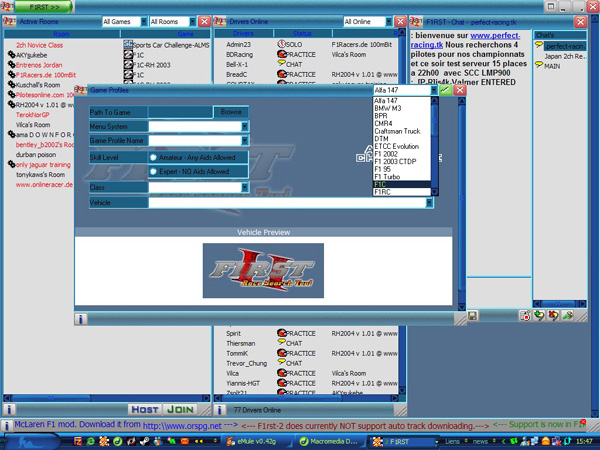Click the PRACTICE helmet icon for BDRacing
Viewport: 600px width, 450px height.
(282, 54)
